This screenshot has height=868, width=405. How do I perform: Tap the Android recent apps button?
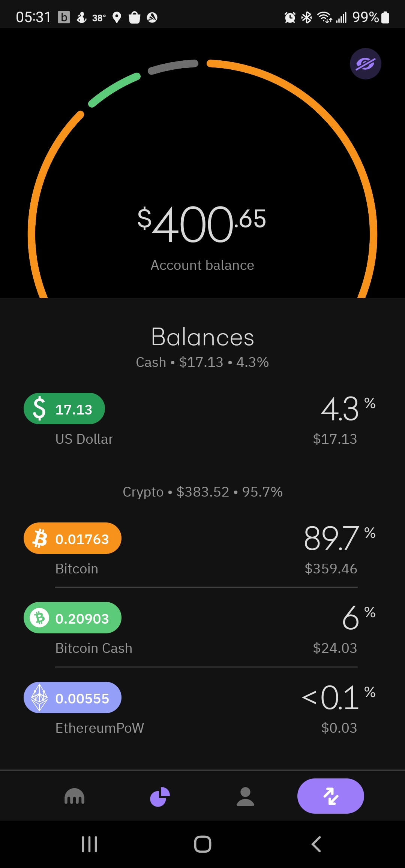[89, 844]
